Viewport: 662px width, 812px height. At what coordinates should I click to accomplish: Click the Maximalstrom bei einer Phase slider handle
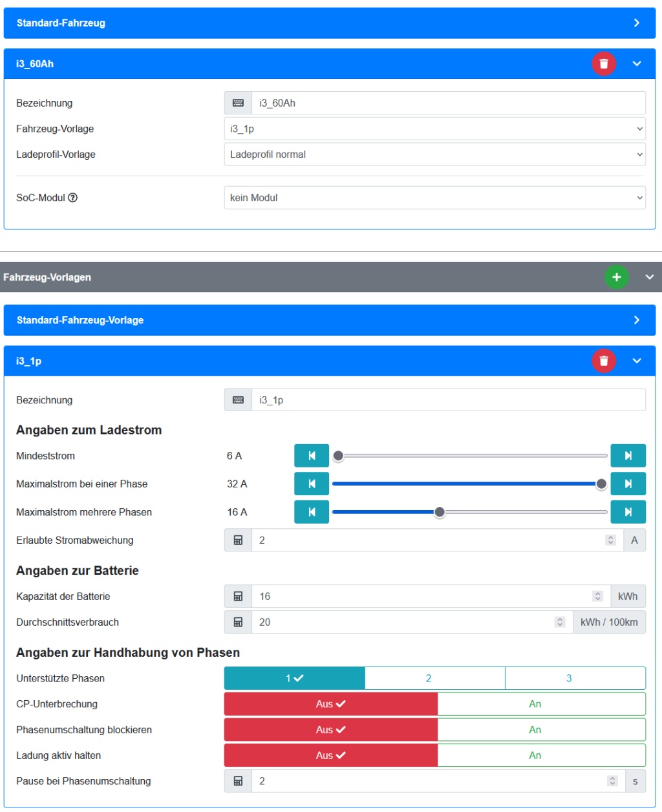601,484
